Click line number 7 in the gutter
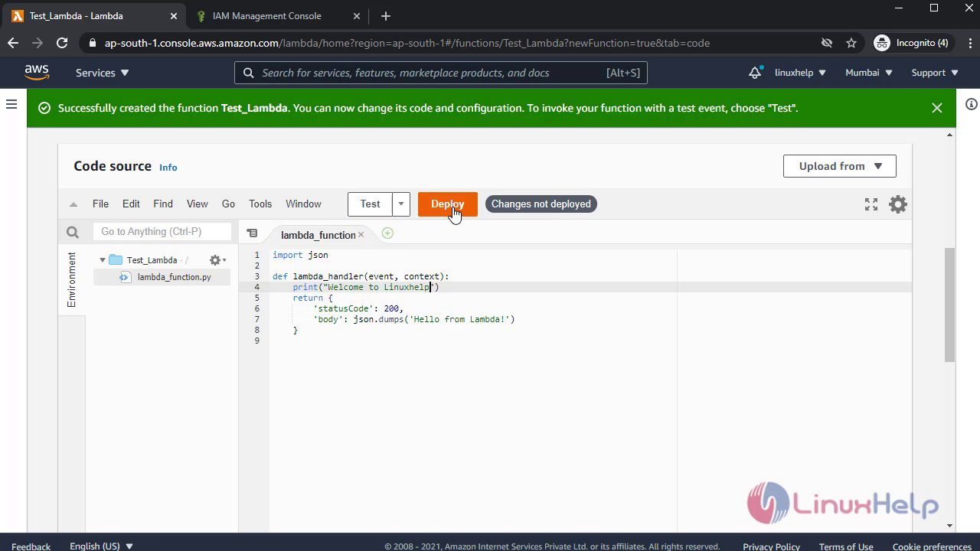Image resolution: width=980 pixels, height=551 pixels. [x=256, y=319]
